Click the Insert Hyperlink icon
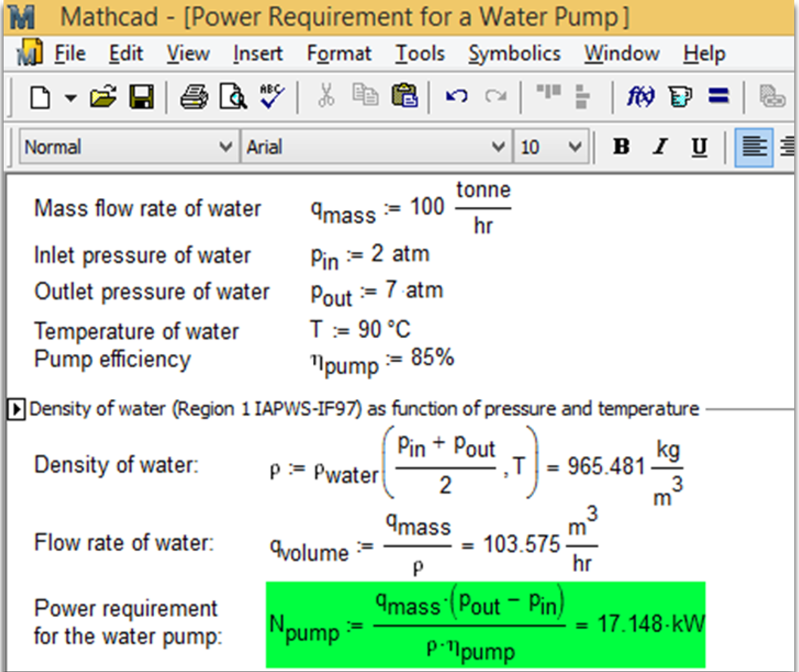This screenshot has width=799, height=672. tap(772, 97)
